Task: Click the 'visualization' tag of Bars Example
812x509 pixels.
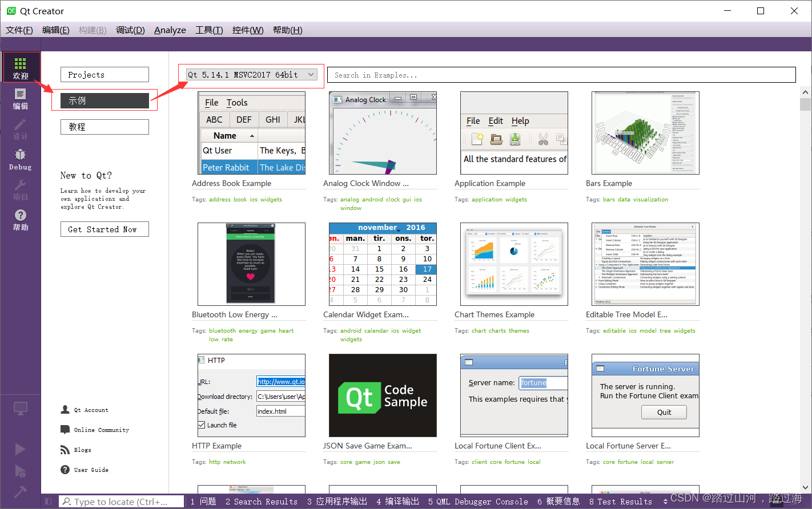Action: pyautogui.click(x=650, y=200)
